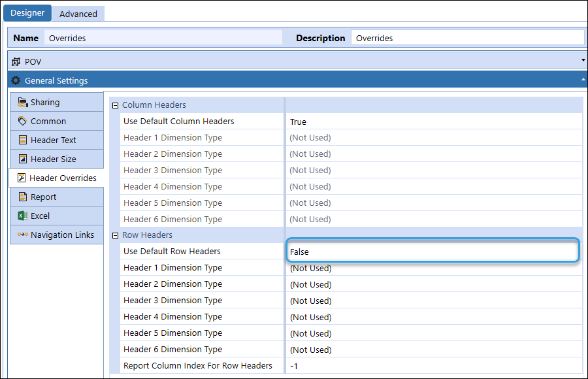Viewport: 588px width, 379px height.
Task: Click the Use Default Column Headers label
Action: point(179,121)
